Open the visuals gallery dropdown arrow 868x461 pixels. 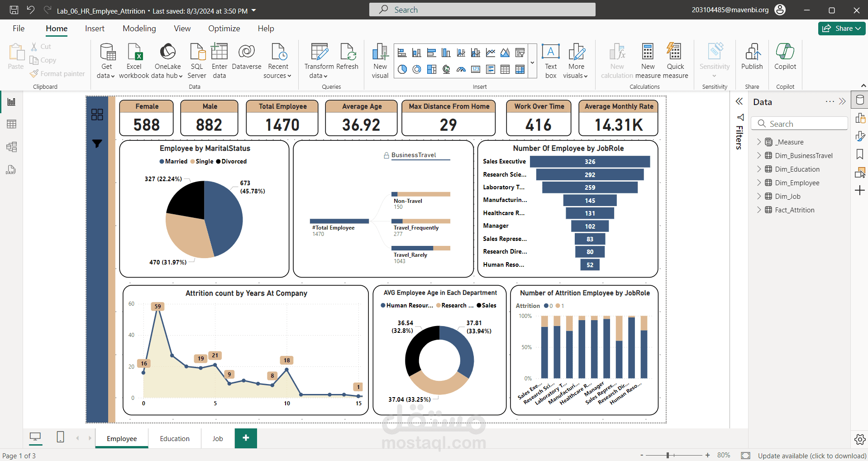pyautogui.click(x=533, y=62)
